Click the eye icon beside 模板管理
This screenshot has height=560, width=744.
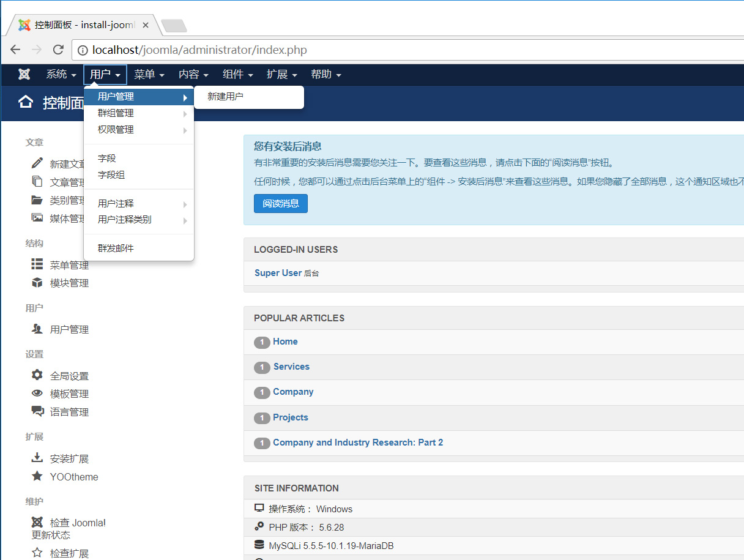37,394
